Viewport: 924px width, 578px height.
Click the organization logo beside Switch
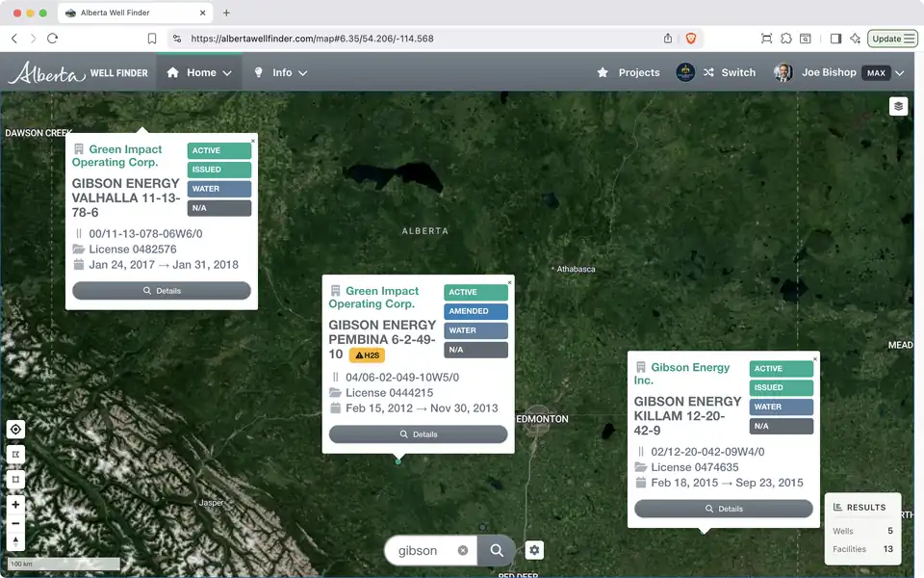pos(685,72)
